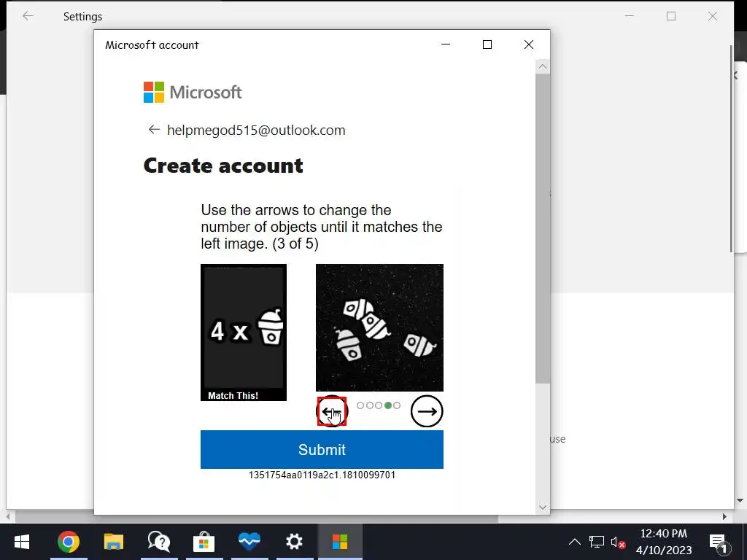Image resolution: width=747 pixels, height=560 pixels.
Task: Open the notification center icon
Action: click(x=719, y=542)
